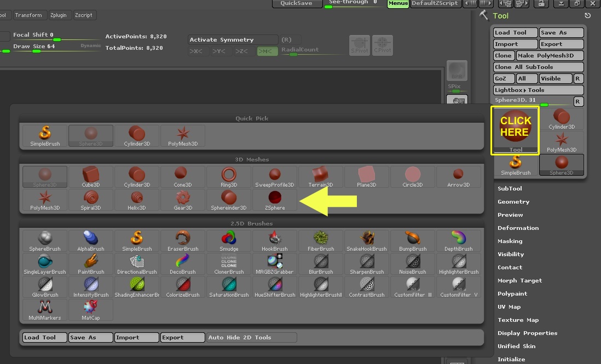Image resolution: width=601 pixels, height=364 pixels.
Task: Pick Sphereinder3D mesh
Action: (229, 200)
